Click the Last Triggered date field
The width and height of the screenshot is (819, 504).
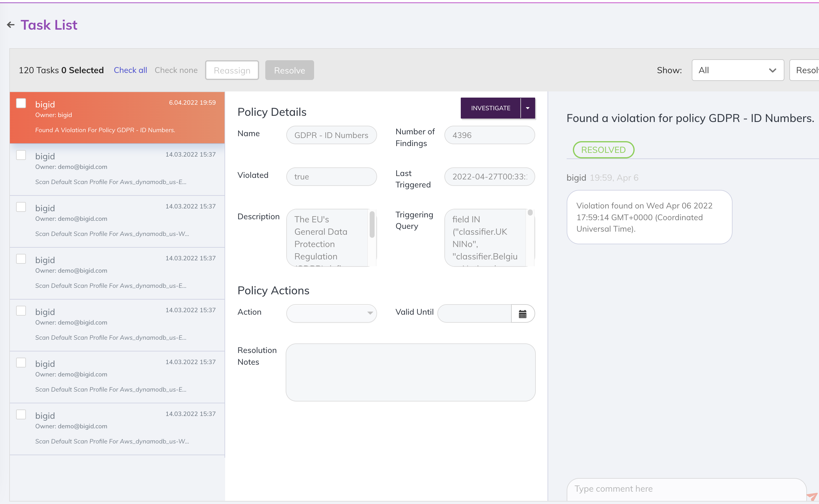[x=489, y=177]
